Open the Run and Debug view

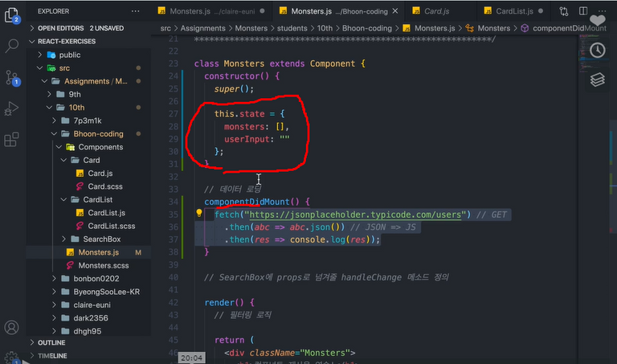[11, 108]
